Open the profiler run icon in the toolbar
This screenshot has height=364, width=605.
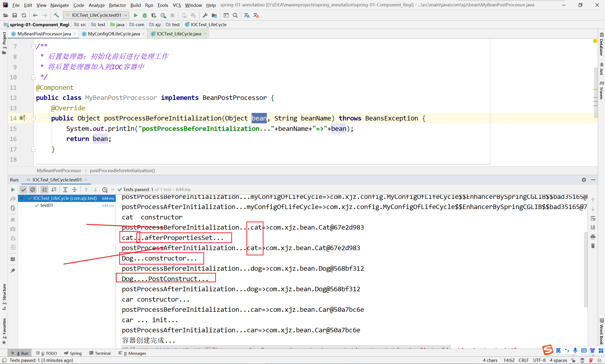click(x=163, y=15)
